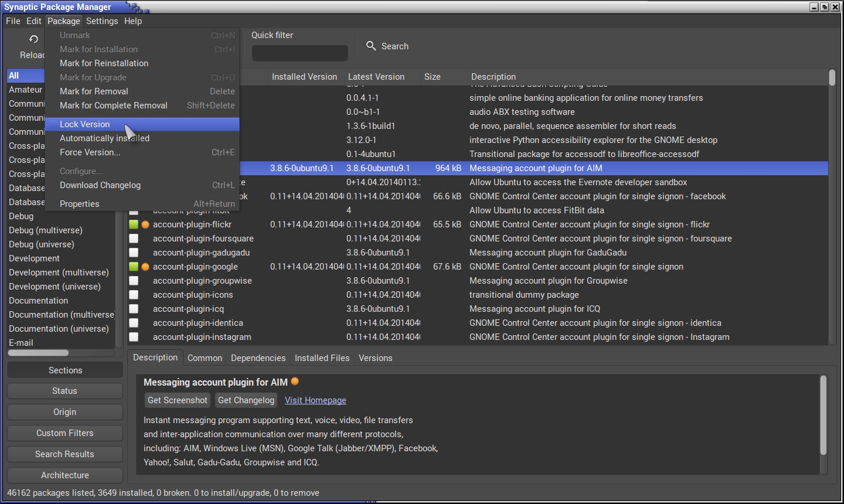Toggle the account-plugin-icq status checkbox
Viewport: 844px width, 504px height.
click(x=134, y=309)
